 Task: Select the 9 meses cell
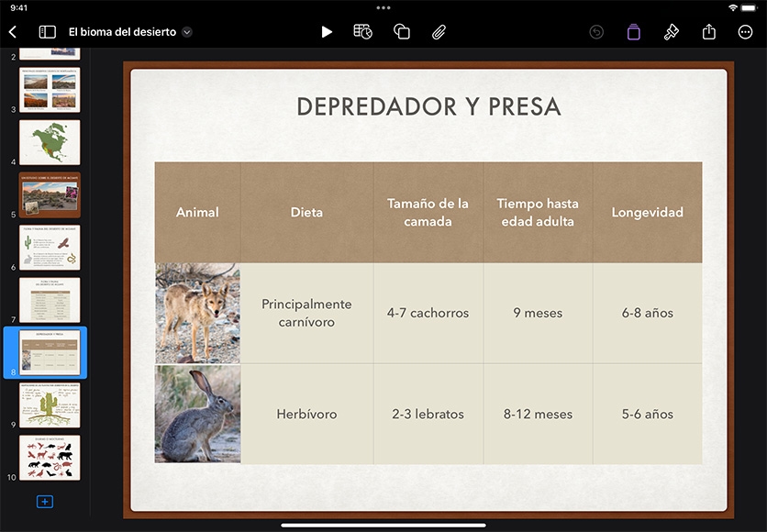pos(538,313)
